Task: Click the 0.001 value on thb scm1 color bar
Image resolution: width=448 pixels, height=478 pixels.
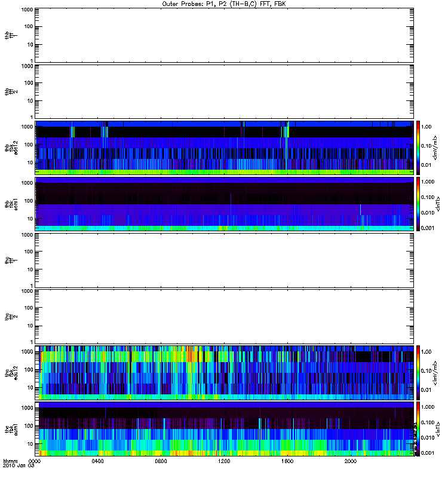Action: pyautogui.click(x=428, y=228)
